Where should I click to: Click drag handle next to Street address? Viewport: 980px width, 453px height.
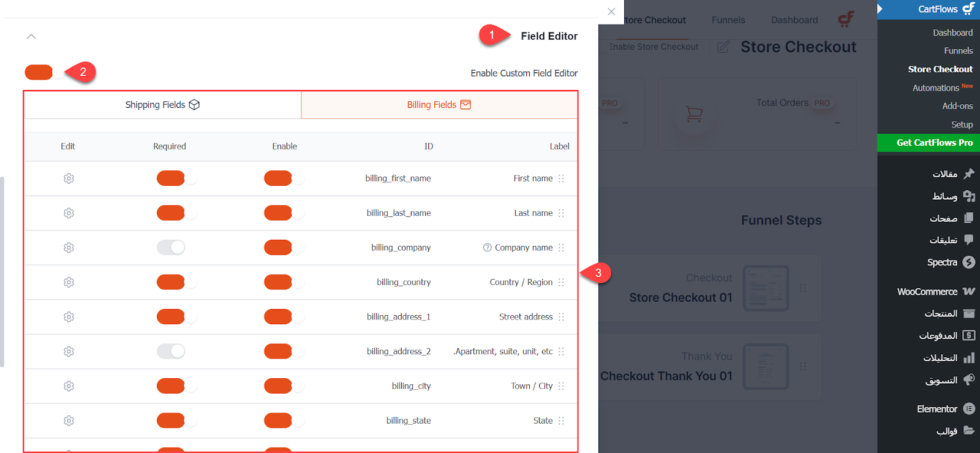pos(561,317)
